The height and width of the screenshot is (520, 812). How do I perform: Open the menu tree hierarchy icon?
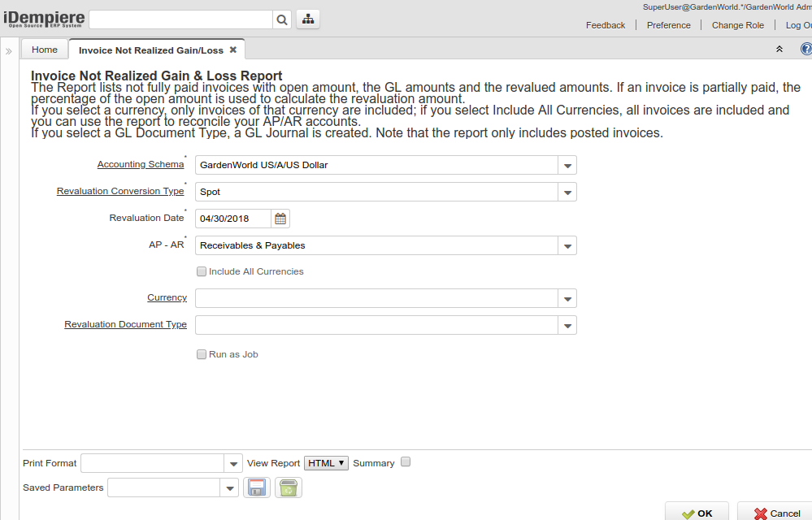click(308, 19)
